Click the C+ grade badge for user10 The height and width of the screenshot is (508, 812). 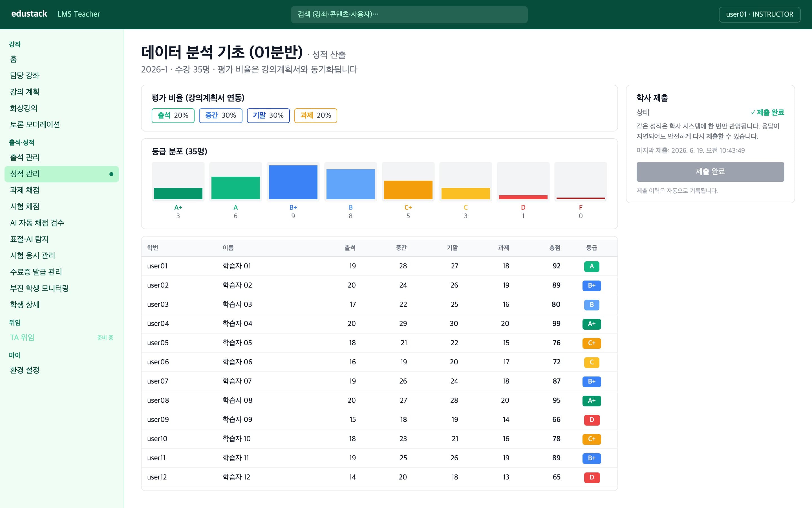[x=592, y=439]
